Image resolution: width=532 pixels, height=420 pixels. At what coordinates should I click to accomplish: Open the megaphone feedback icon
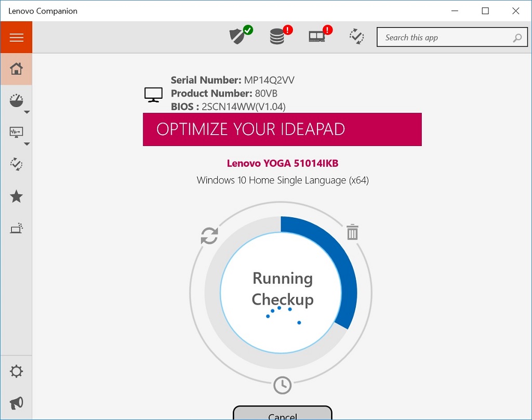pyautogui.click(x=16, y=403)
